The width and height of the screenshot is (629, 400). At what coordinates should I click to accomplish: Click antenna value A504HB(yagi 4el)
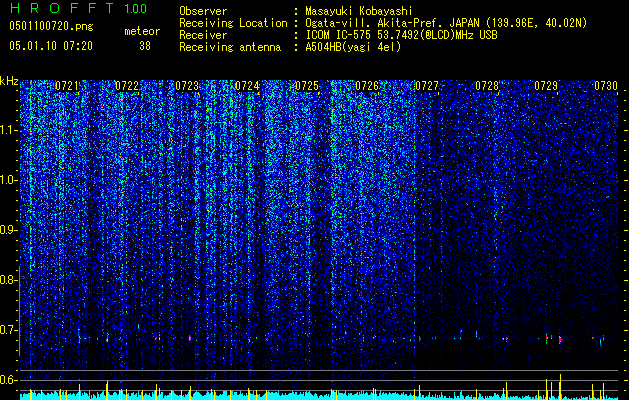click(x=353, y=47)
